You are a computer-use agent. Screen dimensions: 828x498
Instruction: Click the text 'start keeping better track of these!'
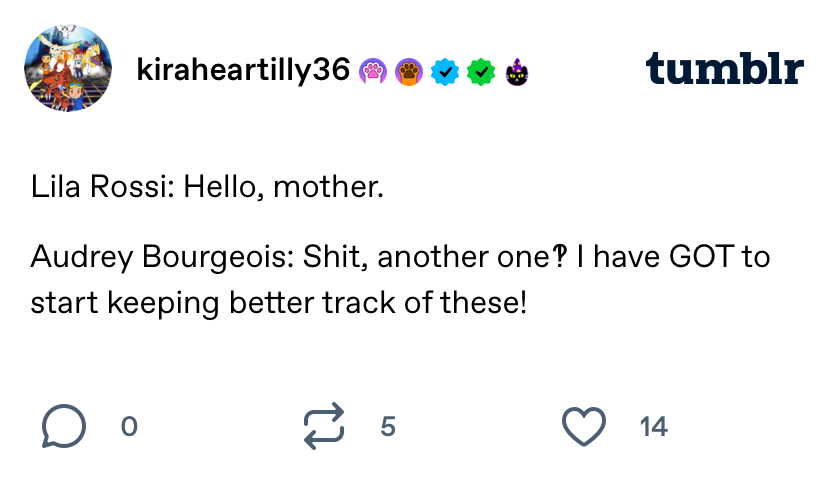tap(279, 303)
